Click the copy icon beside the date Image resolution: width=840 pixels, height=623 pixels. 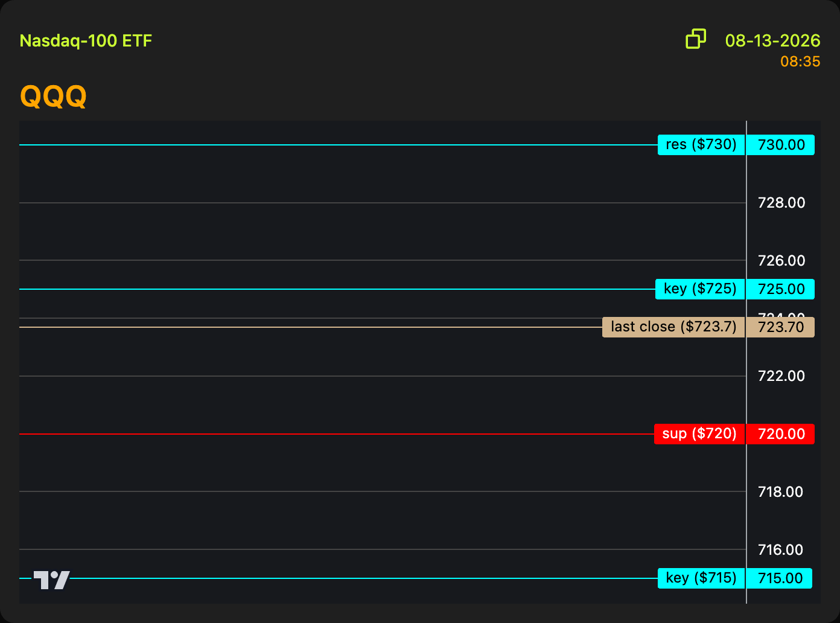pyautogui.click(x=696, y=39)
